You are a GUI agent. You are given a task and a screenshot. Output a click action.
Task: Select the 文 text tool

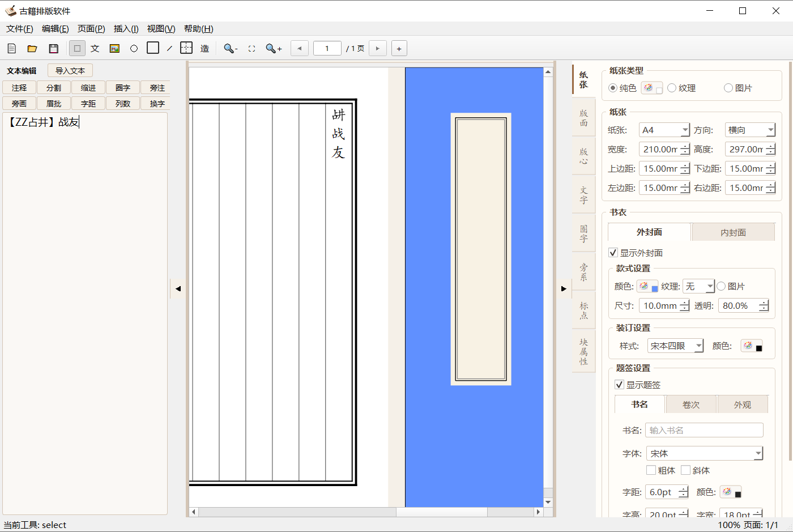[x=95, y=49]
